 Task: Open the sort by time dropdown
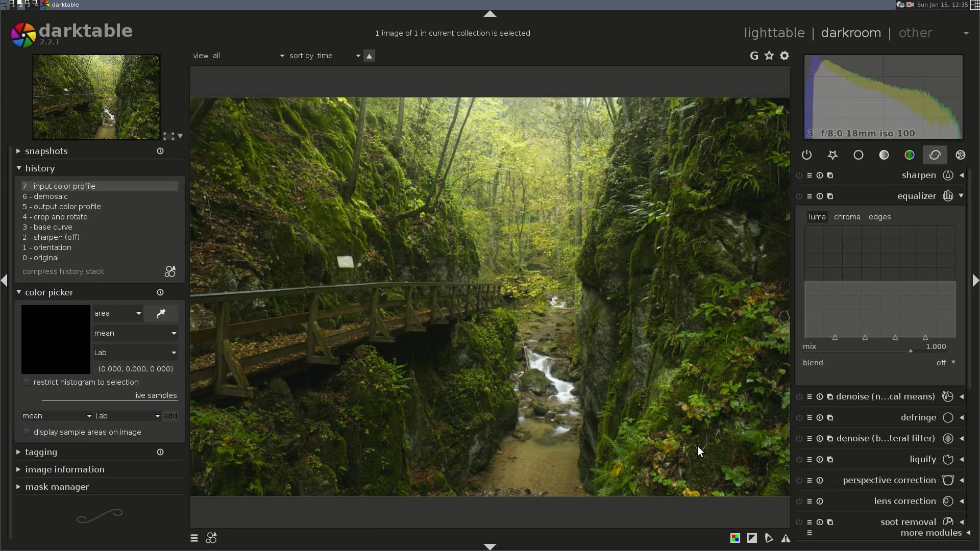click(x=325, y=56)
